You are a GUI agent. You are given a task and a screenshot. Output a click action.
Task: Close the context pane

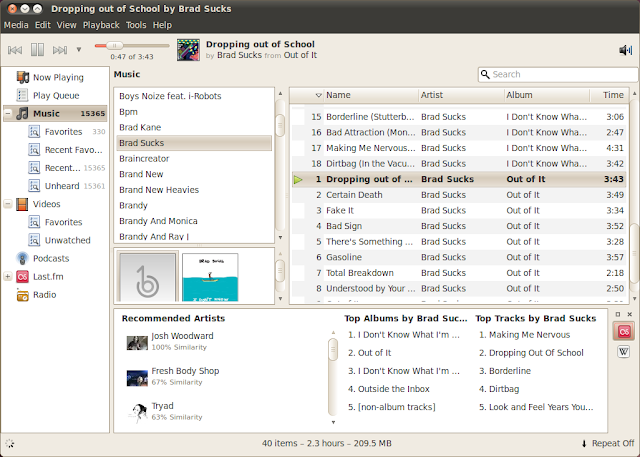pyautogui.click(x=630, y=314)
